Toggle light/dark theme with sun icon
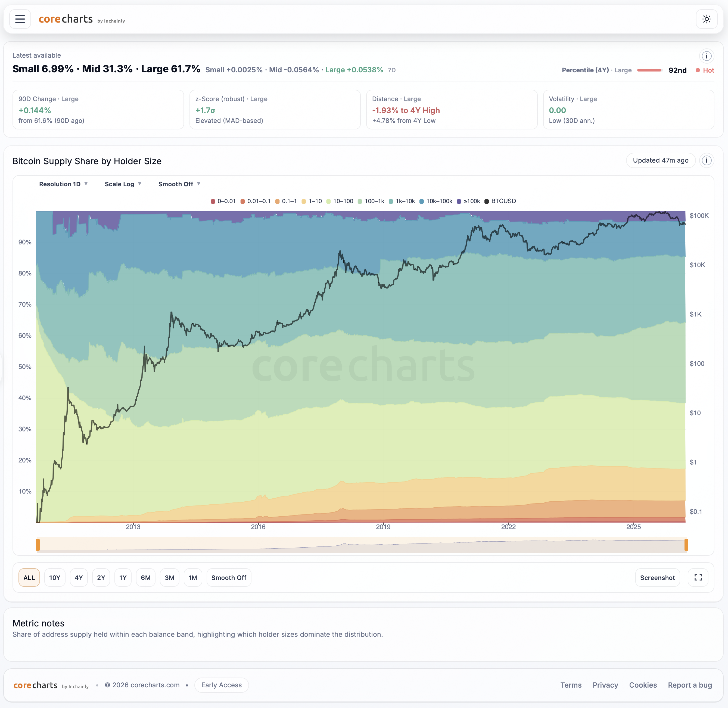 [x=707, y=19]
